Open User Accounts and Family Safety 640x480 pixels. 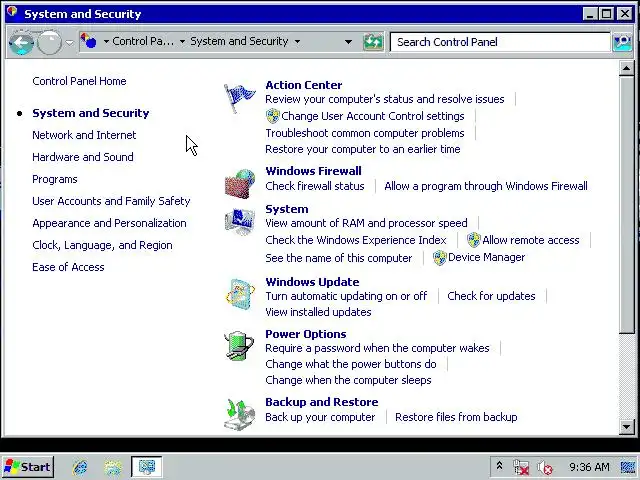(x=111, y=201)
